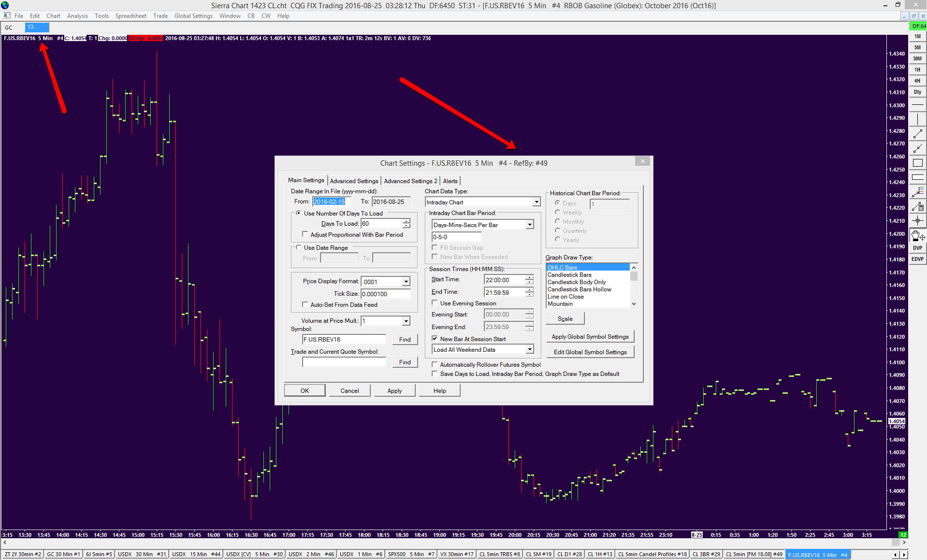Switch chart to 30M timeframe button
Viewport: 927px width, 560px height.
pos(917,58)
